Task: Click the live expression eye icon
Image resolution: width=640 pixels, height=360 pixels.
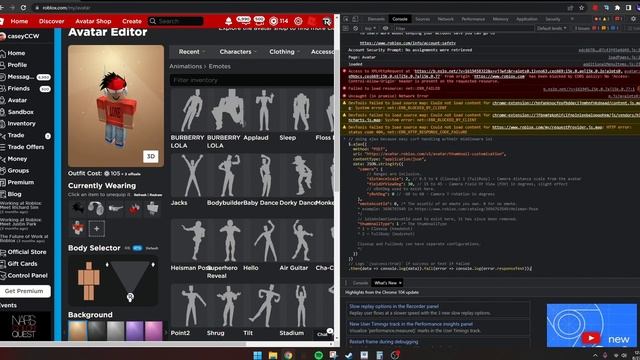Action: coord(385,28)
